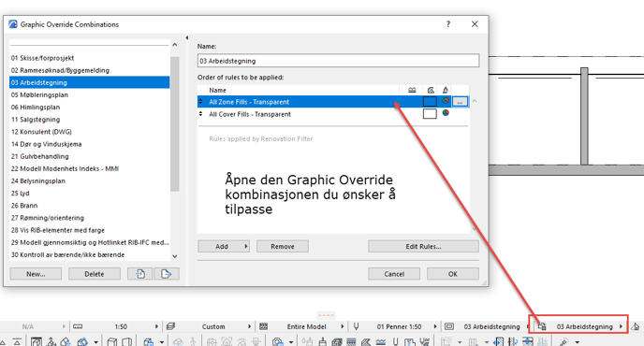
Task: Open the Custom layer combination popup
Action: tap(249, 326)
